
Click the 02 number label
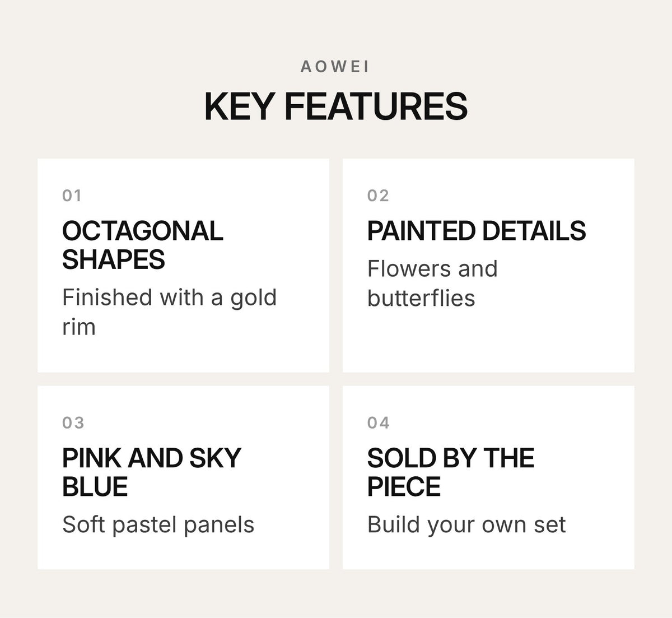378,196
